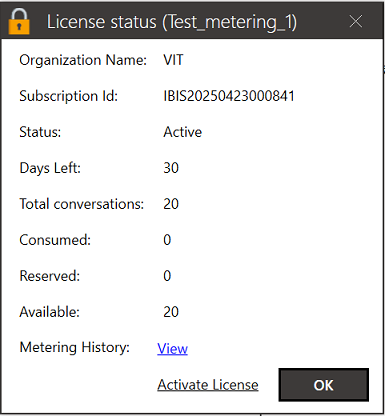This screenshot has width=385, height=416.
Task: Click the Consumed value 0
Action: 167,240
